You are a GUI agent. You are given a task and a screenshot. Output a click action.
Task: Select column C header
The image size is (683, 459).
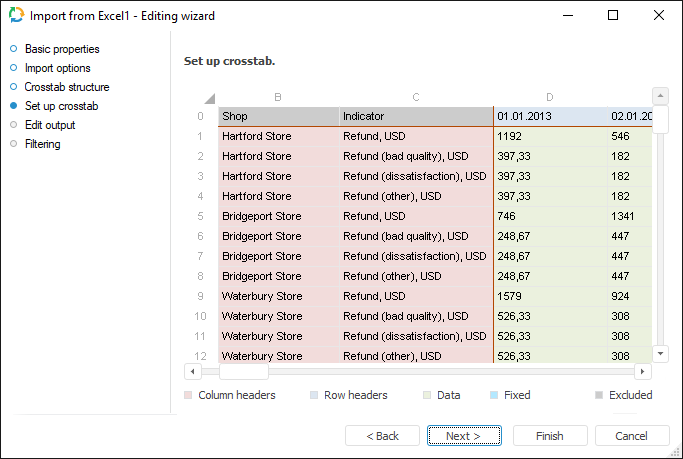pos(415,97)
